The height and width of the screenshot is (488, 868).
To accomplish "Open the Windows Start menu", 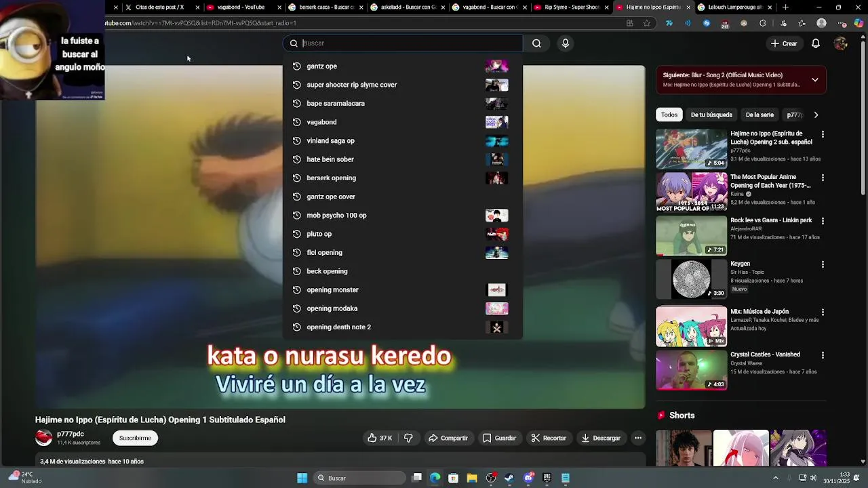I will [302, 478].
